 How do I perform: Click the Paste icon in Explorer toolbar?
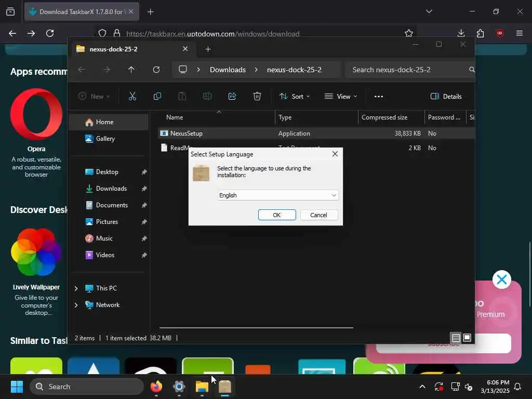pos(182,96)
